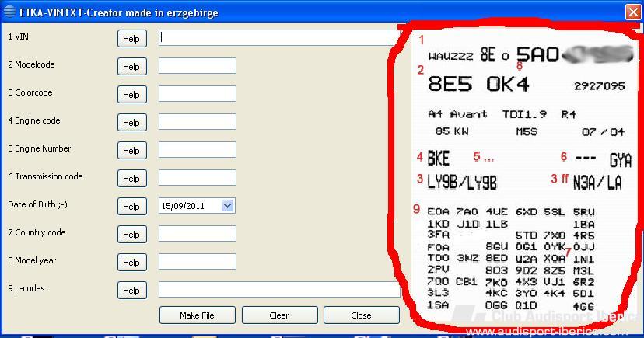Click the '5 Engine Number' label

[x=40, y=148]
